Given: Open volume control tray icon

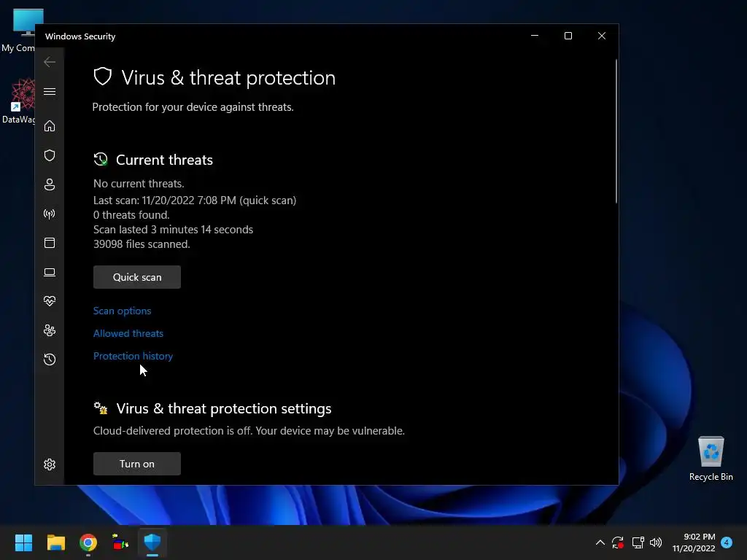Looking at the screenshot, I should tap(656, 542).
